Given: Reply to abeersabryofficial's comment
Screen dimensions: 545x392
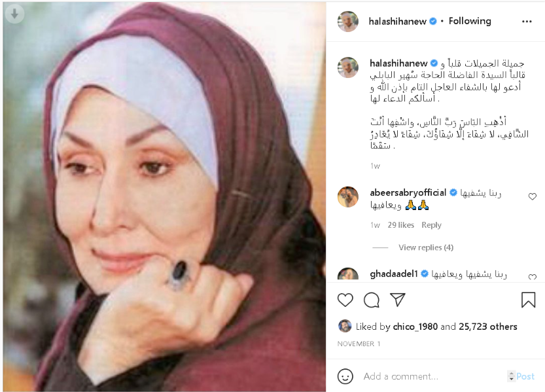Looking at the screenshot, I should click(431, 225).
